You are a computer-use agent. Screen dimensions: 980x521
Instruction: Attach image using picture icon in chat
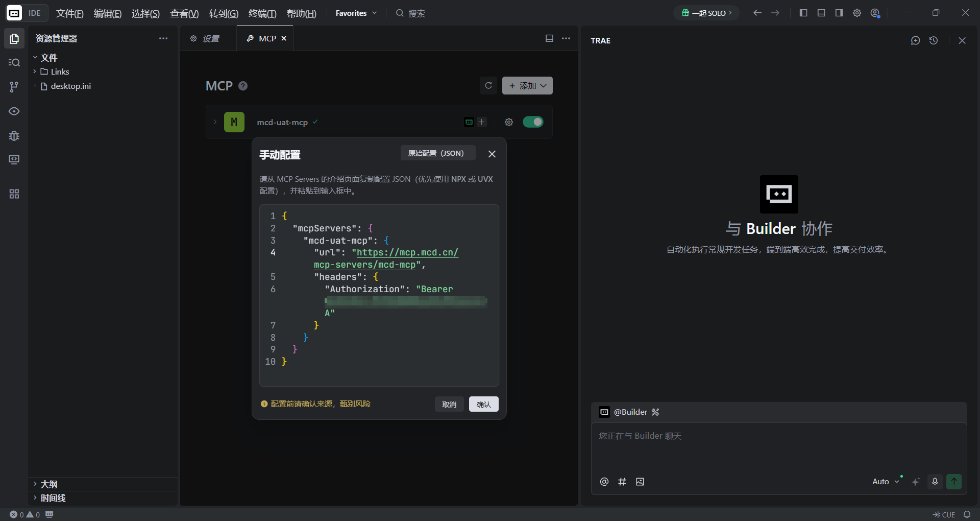(x=640, y=482)
